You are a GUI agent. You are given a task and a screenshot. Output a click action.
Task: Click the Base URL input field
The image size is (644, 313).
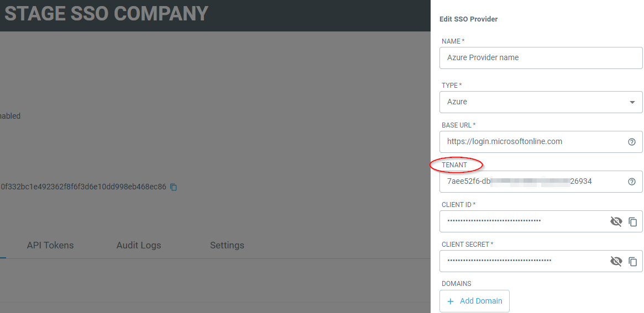click(x=541, y=142)
